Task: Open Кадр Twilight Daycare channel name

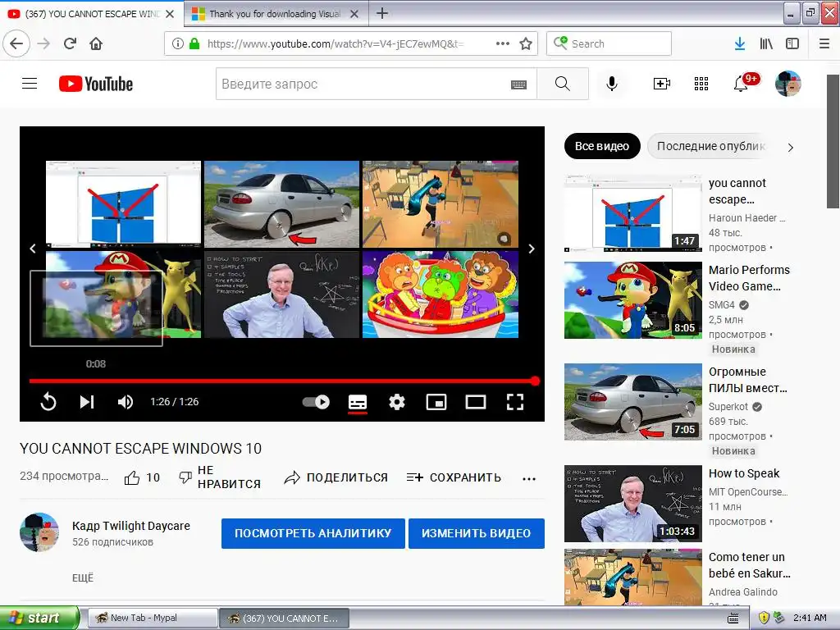Action: [131, 526]
